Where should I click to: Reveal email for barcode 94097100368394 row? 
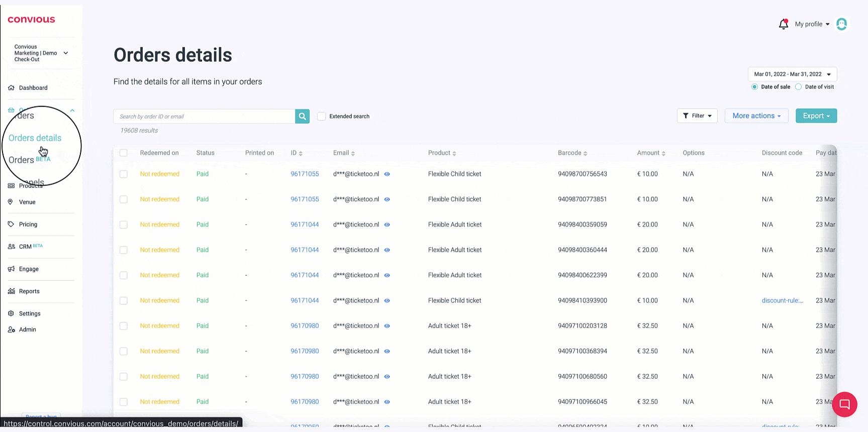(387, 351)
